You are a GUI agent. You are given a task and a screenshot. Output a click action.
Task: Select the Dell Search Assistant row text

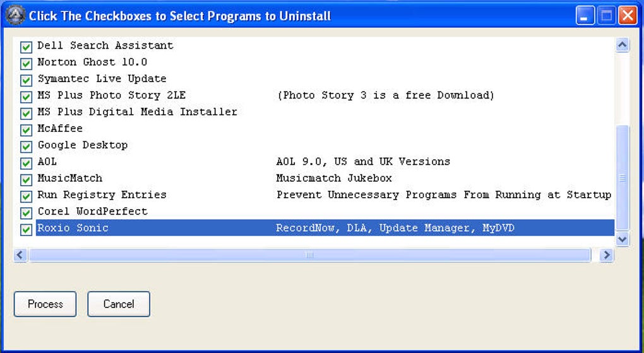[x=105, y=45]
